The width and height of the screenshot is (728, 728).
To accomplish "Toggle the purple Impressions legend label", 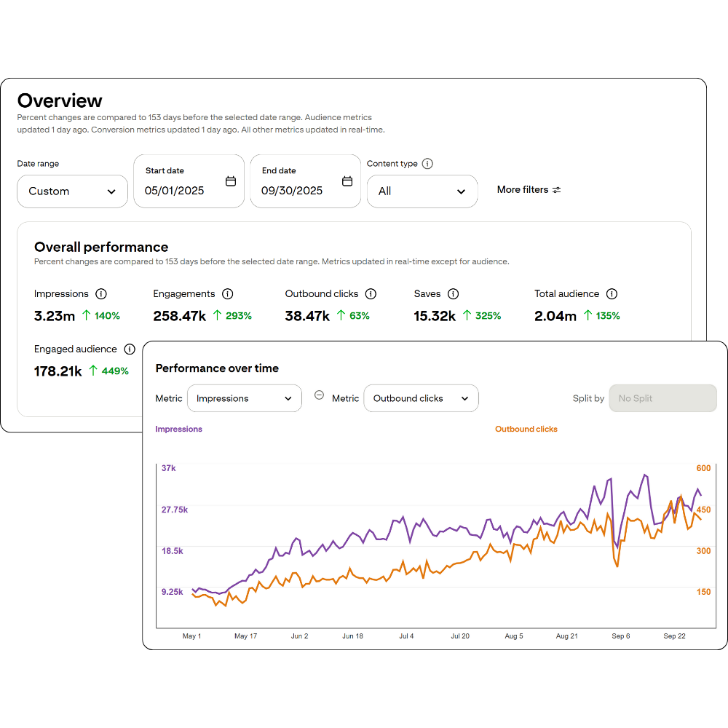I will pos(178,429).
